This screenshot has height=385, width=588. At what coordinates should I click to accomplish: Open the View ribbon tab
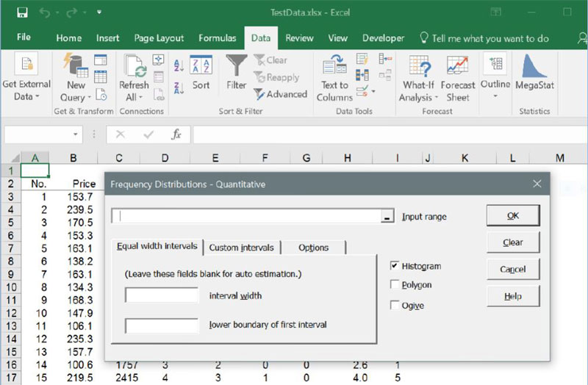(x=338, y=38)
